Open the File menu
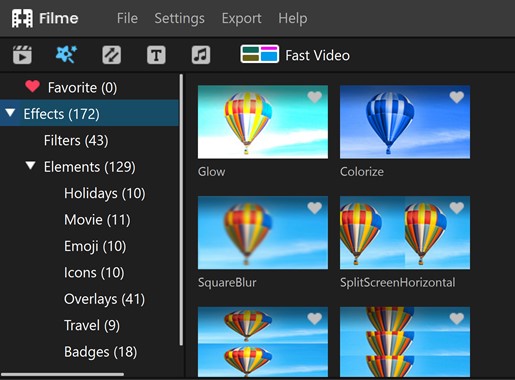The height and width of the screenshot is (380, 515). click(127, 18)
